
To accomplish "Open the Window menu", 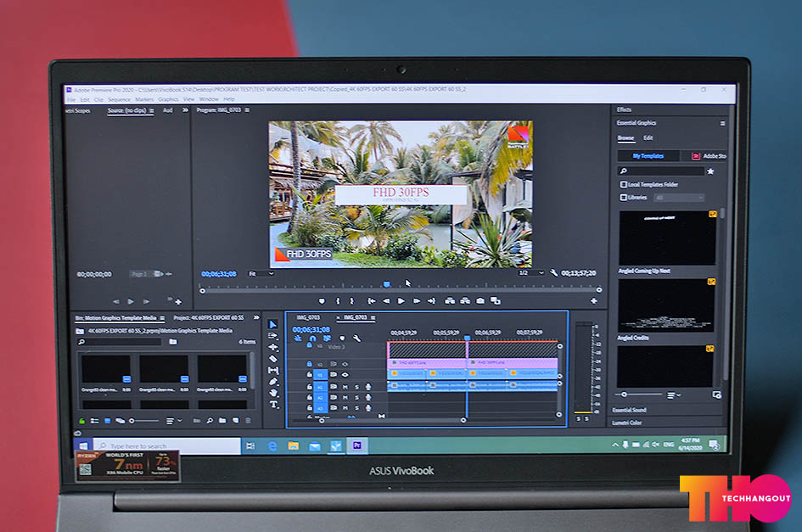I will pos(209,99).
